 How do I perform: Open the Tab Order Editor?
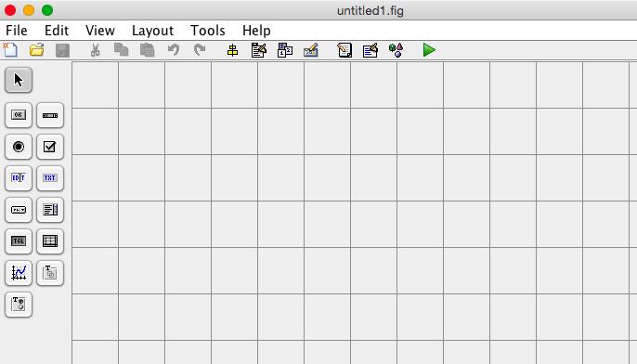285,50
